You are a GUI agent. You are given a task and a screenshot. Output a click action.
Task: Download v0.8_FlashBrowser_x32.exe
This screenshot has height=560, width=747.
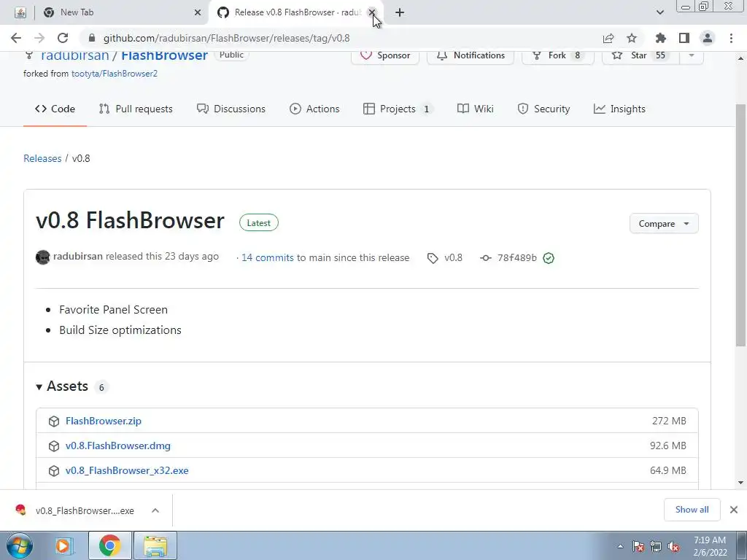click(x=127, y=470)
